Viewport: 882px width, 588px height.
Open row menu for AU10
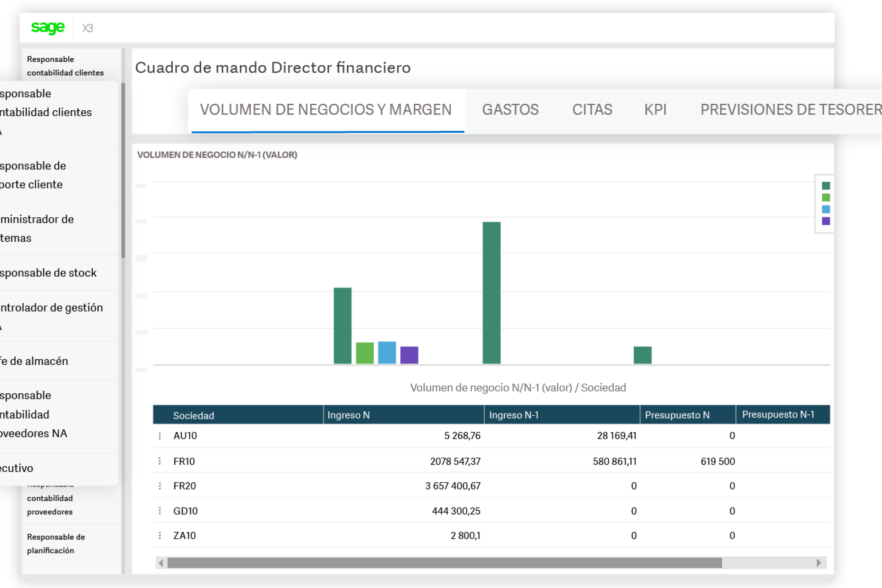click(160, 436)
